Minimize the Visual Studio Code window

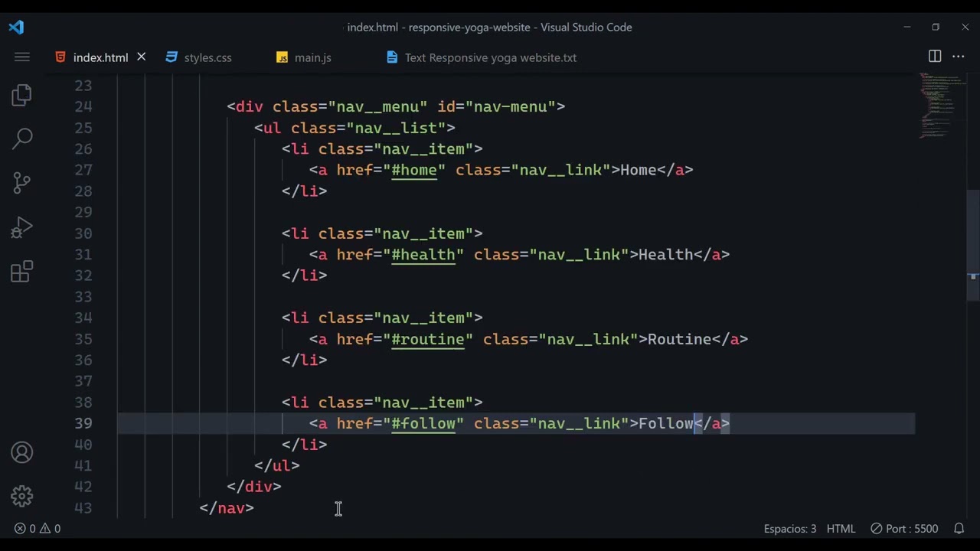907,27
